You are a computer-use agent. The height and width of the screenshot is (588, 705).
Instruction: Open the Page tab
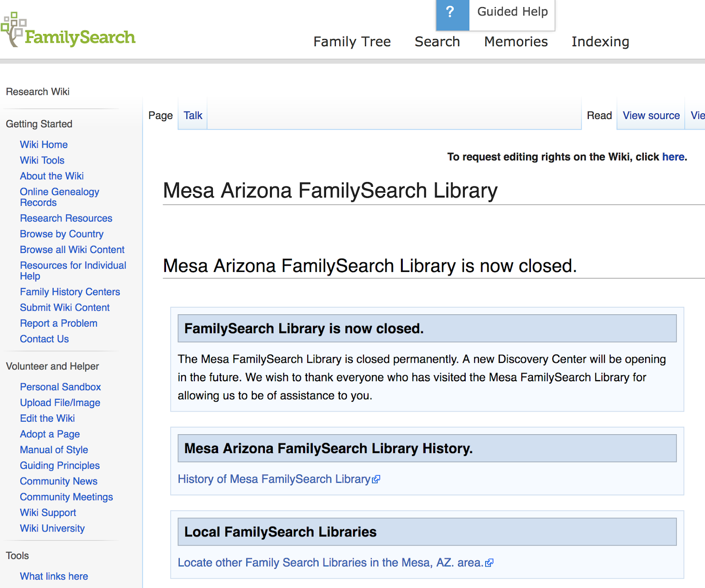point(160,115)
